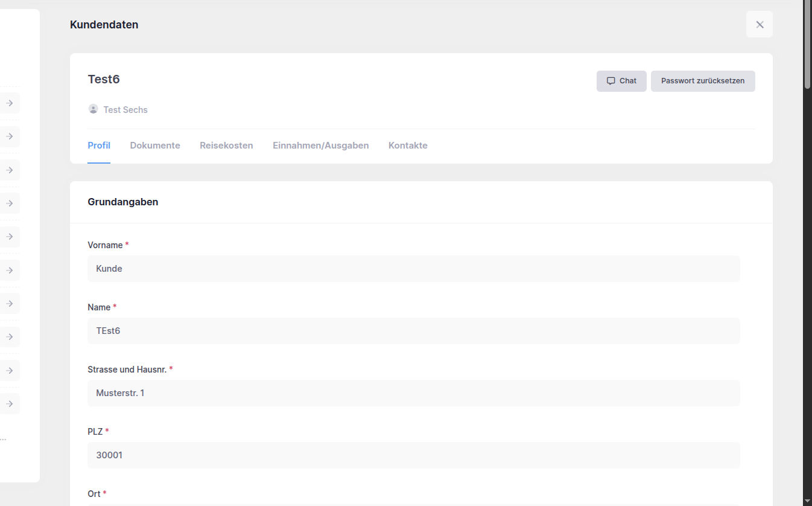The width and height of the screenshot is (812, 506).
Task: Click the third sidebar arrow icon
Action: [10, 170]
